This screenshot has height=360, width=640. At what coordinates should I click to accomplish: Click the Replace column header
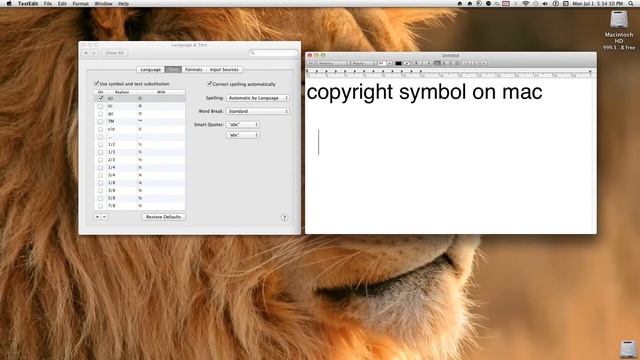point(122,92)
